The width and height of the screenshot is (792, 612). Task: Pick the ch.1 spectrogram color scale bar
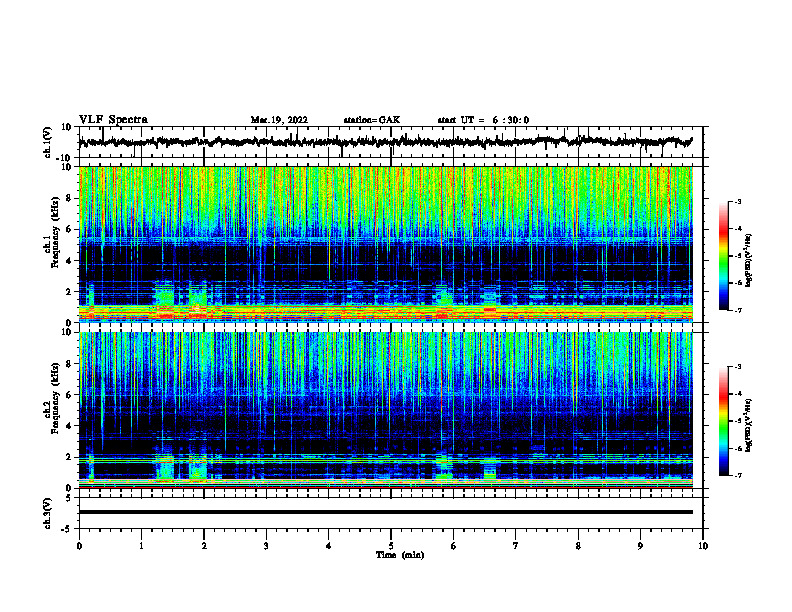723,256
